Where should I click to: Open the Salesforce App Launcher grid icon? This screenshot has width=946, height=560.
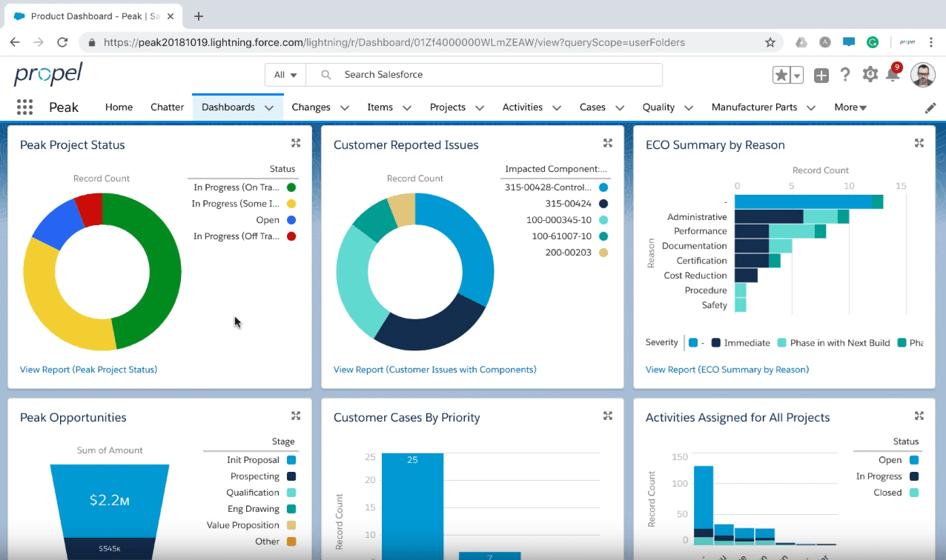24,107
